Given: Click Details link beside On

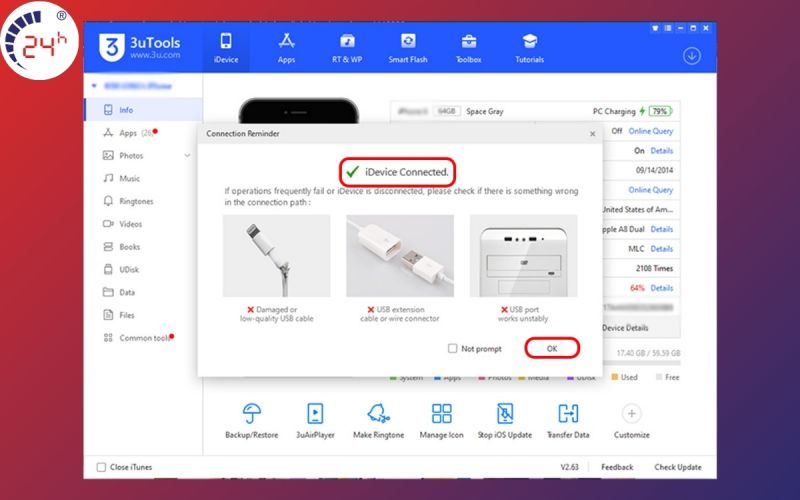Looking at the screenshot, I should pyautogui.click(x=662, y=151).
